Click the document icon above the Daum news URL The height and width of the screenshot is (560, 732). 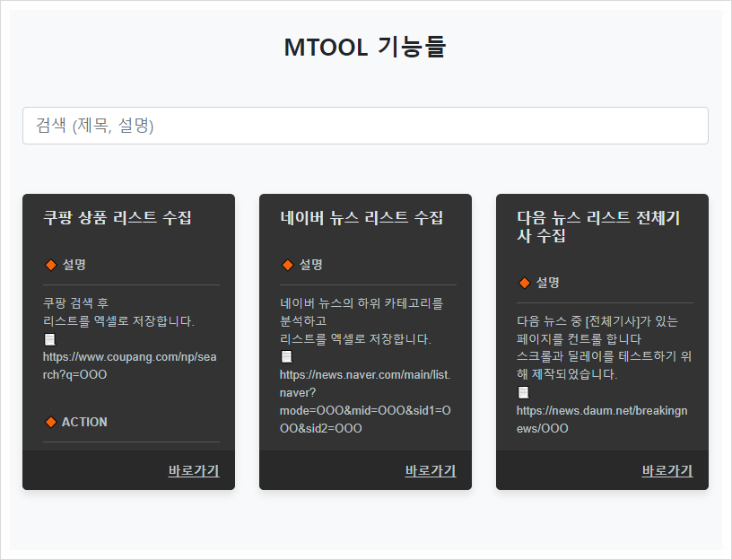523,392
